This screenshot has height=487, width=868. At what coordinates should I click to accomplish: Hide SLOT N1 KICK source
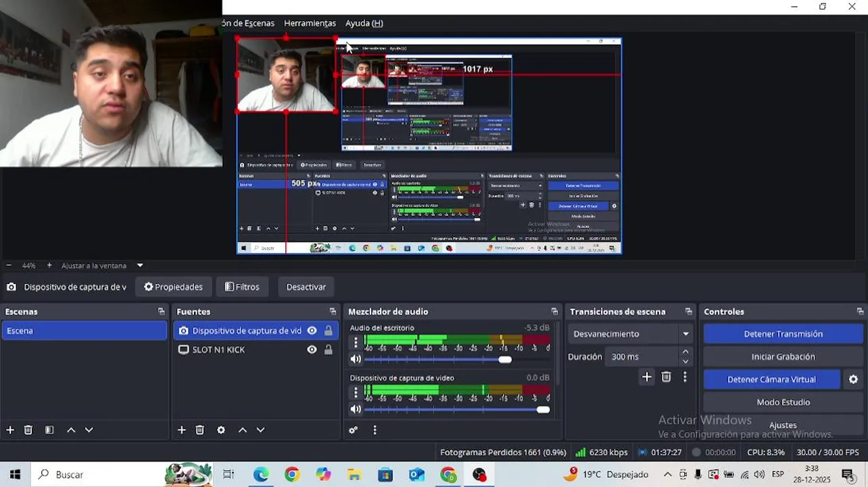pos(312,350)
